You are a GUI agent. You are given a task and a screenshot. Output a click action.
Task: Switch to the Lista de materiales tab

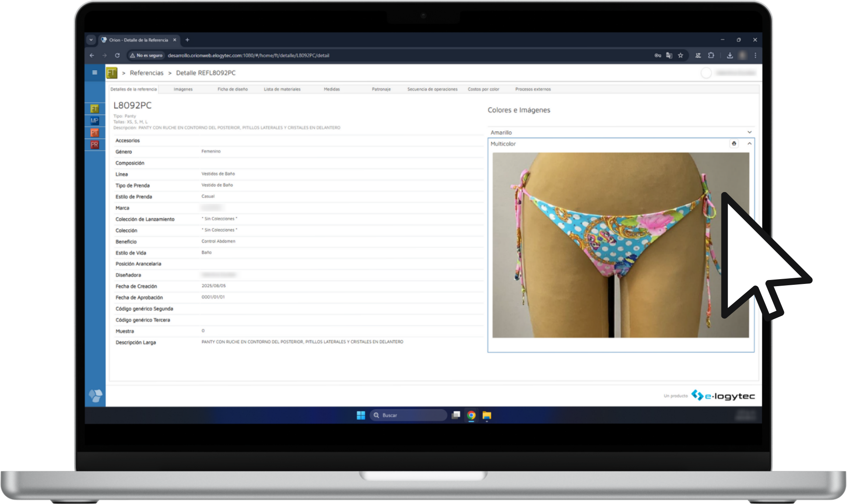pyautogui.click(x=282, y=89)
